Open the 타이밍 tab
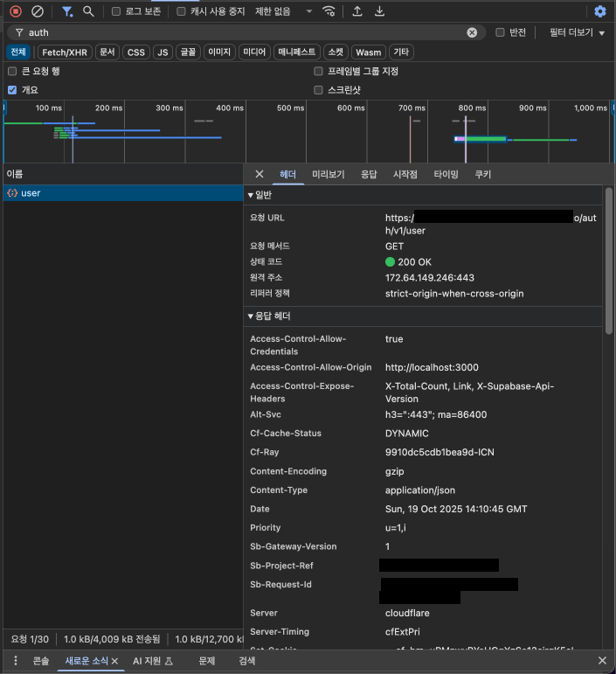The width and height of the screenshot is (616, 674). [446, 174]
